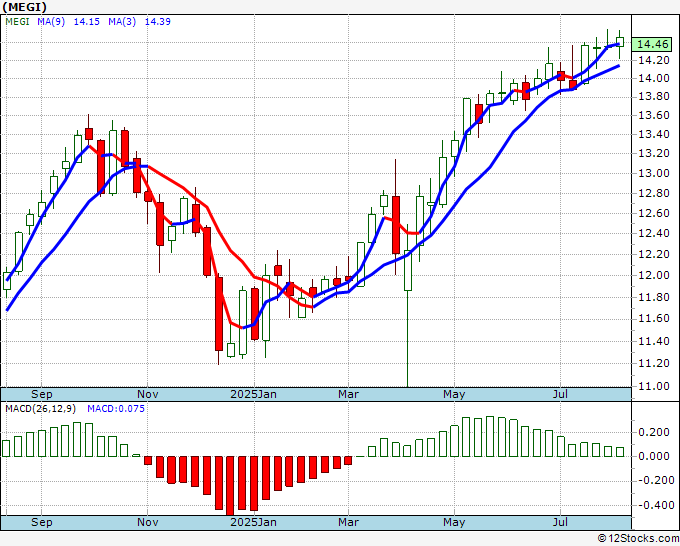Click the 0.000 MACD axis label
The width and height of the screenshot is (680, 546).
(x=656, y=456)
